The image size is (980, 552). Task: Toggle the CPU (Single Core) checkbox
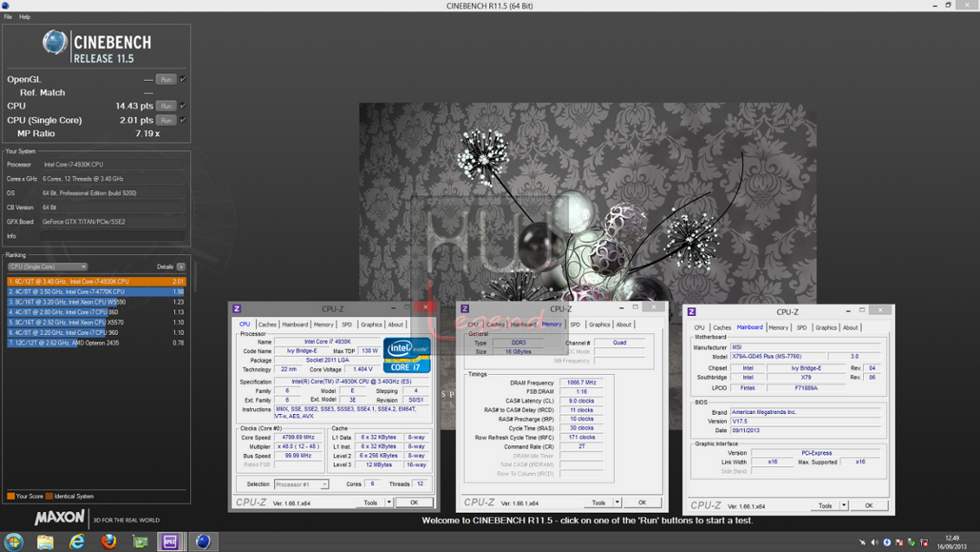click(182, 120)
